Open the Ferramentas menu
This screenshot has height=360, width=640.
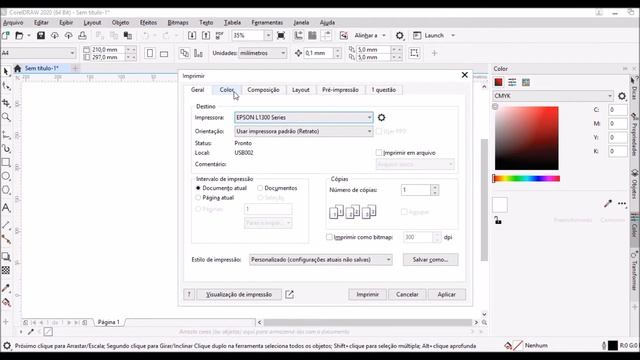[x=267, y=22]
